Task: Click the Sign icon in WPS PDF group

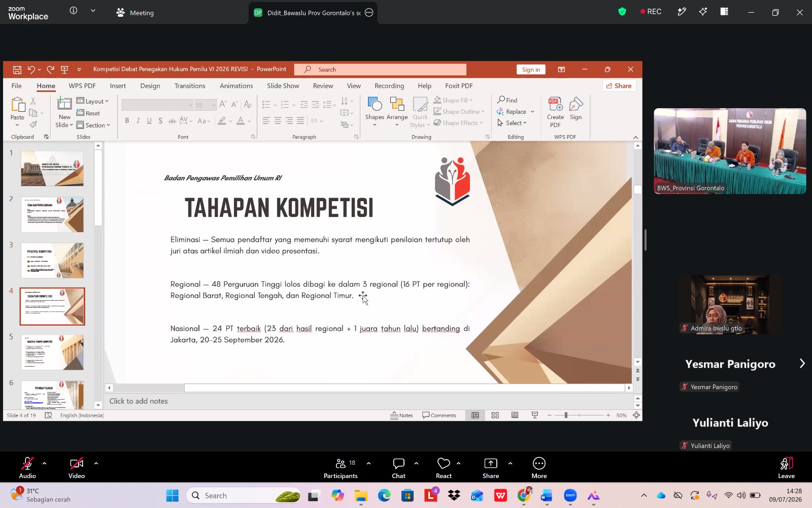Action: click(x=576, y=104)
